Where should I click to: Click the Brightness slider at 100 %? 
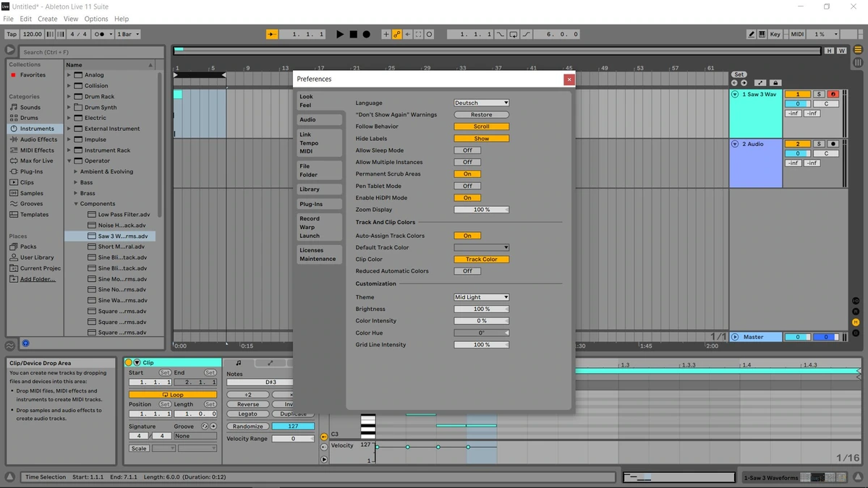(x=482, y=309)
